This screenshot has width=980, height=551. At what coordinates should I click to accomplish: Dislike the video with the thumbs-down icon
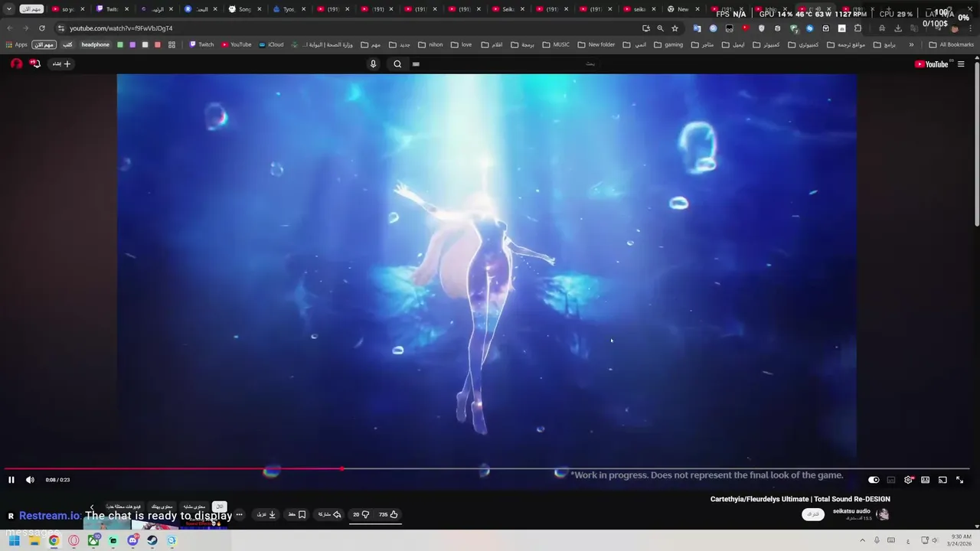coord(361,514)
